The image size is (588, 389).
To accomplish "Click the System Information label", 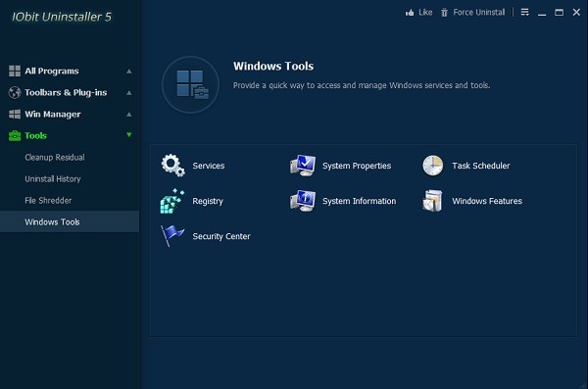I will [x=360, y=201].
